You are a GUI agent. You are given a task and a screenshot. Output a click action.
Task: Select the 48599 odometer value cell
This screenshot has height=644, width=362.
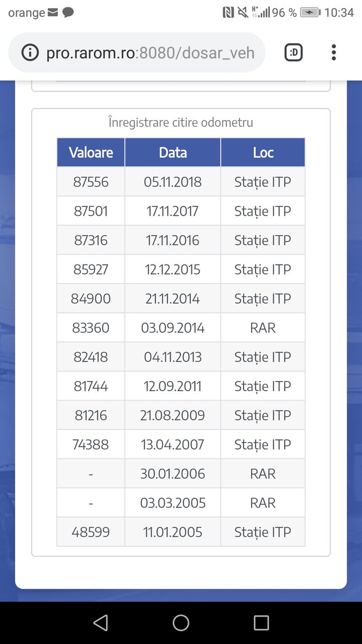click(91, 532)
